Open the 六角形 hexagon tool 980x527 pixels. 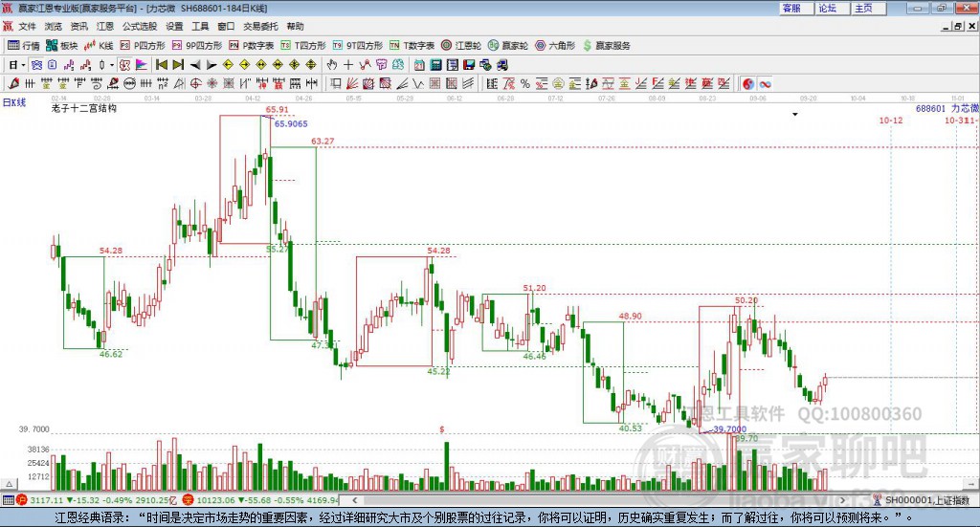point(555,46)
